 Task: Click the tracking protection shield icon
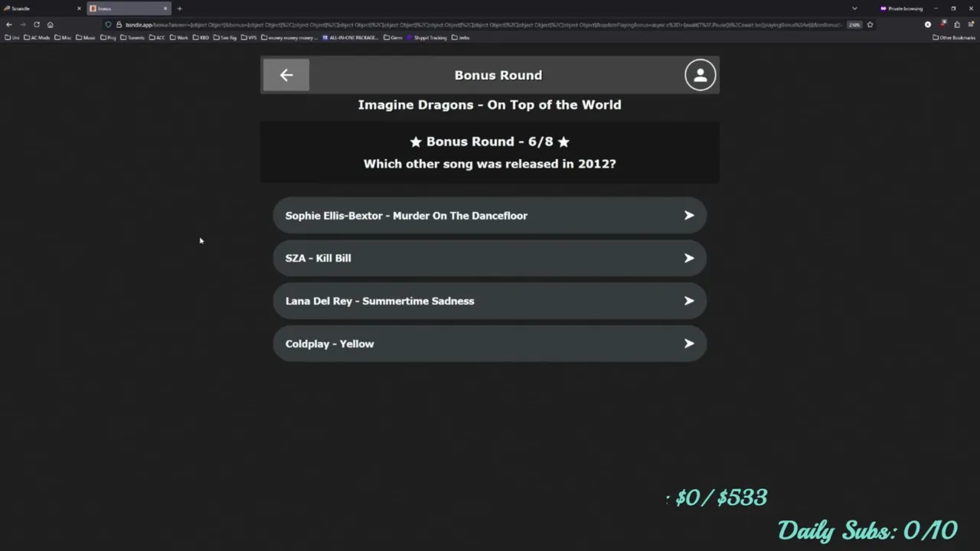108,24
